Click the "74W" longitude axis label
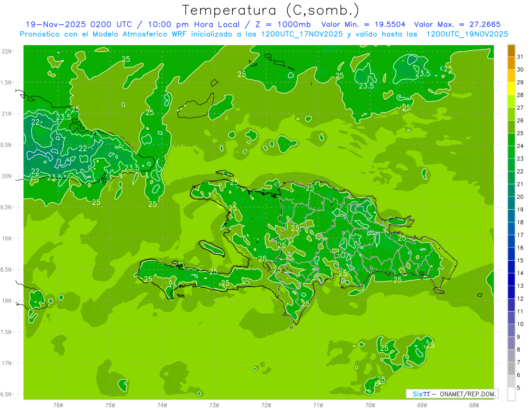Image resolution: width=532 pixels, height=411 pixels. tap(162, 405)
